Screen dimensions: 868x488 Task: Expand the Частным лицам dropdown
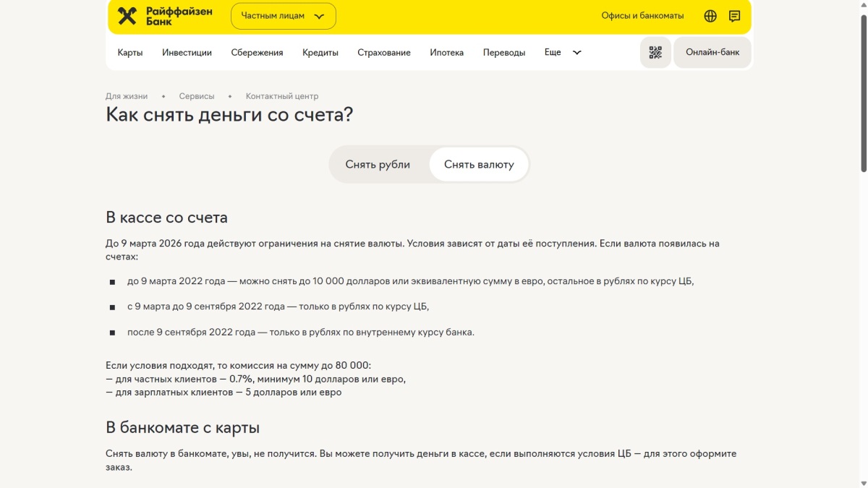[284, 16]
